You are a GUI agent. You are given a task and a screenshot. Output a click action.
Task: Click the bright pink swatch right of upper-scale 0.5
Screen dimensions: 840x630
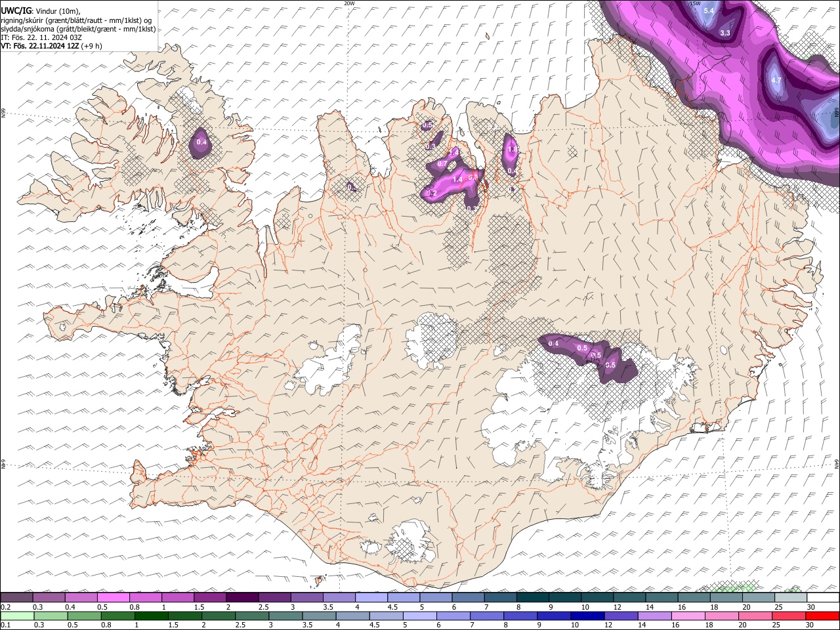[114, 598]
